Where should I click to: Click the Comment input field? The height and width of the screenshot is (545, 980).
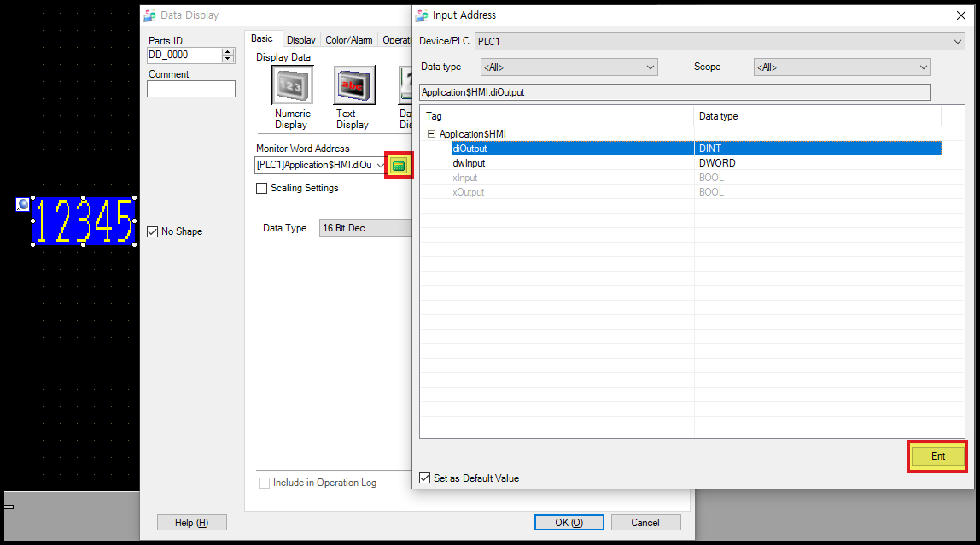click(191, 89)
